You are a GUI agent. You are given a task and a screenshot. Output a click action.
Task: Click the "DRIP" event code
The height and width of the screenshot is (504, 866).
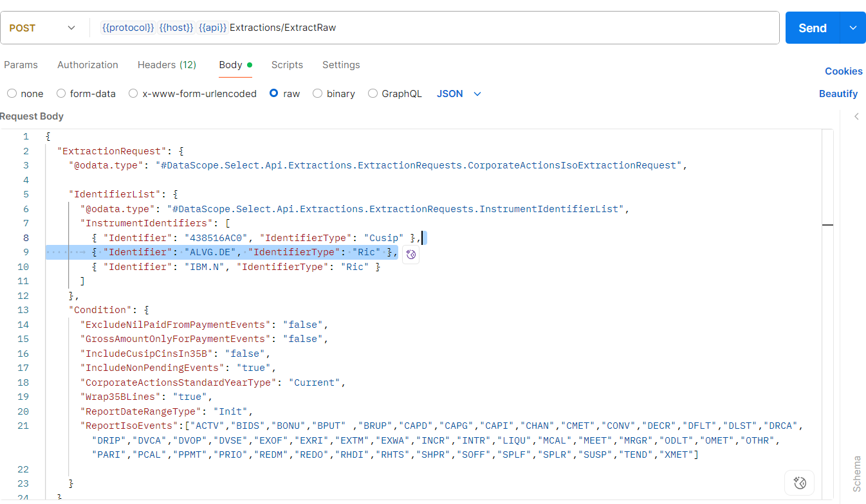(x=109, y=440)
